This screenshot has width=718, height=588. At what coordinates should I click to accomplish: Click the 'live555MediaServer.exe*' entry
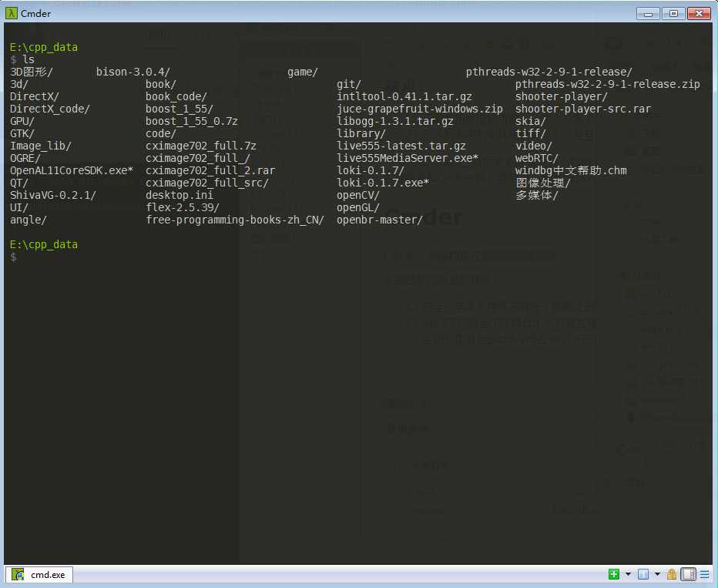[408, 158]
